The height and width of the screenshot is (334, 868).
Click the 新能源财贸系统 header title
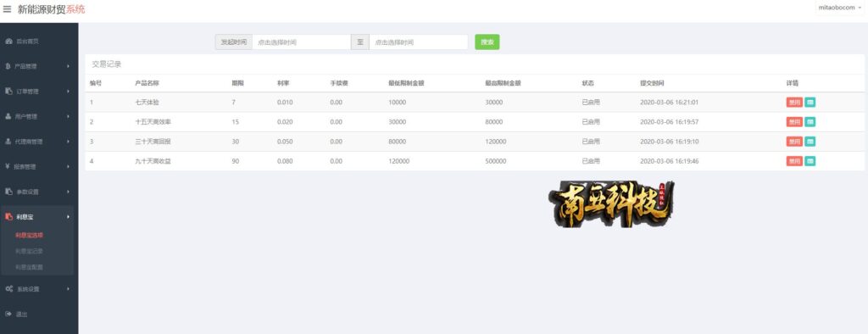click(51, 8)
